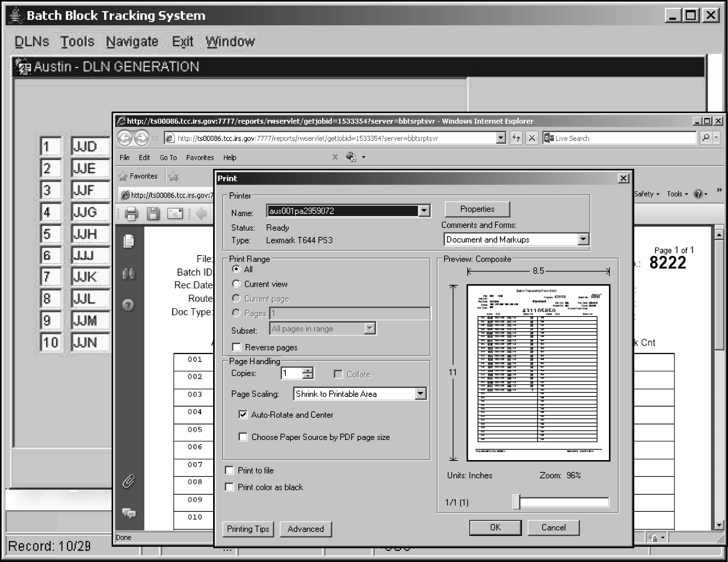Click the email envelope toolbar icon

175,214
